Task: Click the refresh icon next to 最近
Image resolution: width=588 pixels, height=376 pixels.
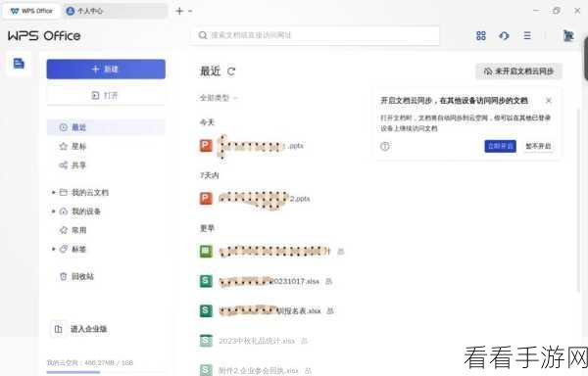Action: (231, 71)
